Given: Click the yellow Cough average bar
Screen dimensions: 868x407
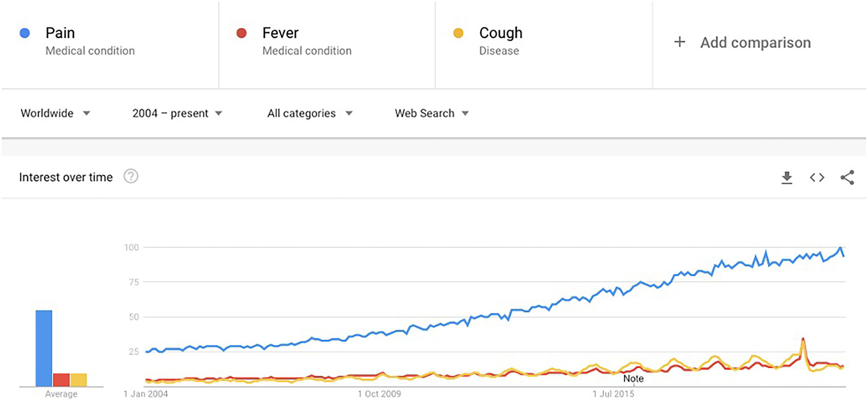Looking at the screenshot, I should 79,380.
